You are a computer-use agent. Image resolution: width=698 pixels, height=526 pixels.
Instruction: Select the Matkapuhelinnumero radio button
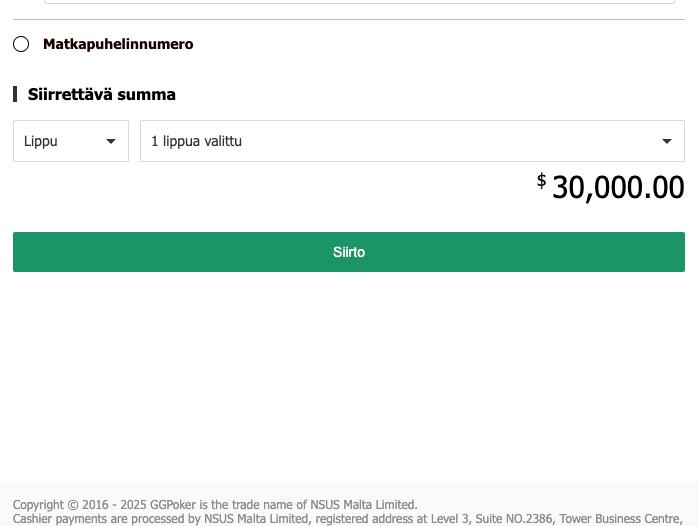21,44
